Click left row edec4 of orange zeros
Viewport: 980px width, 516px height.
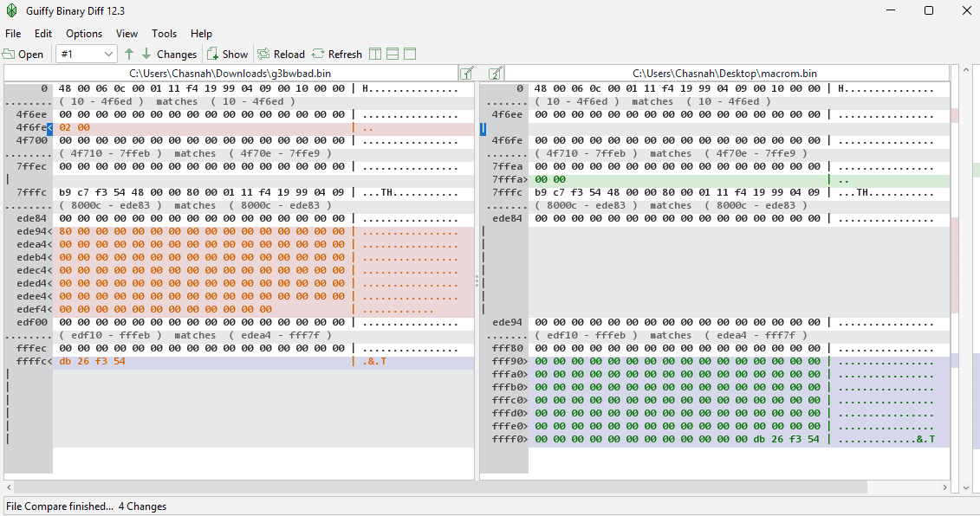coord(263,270)
